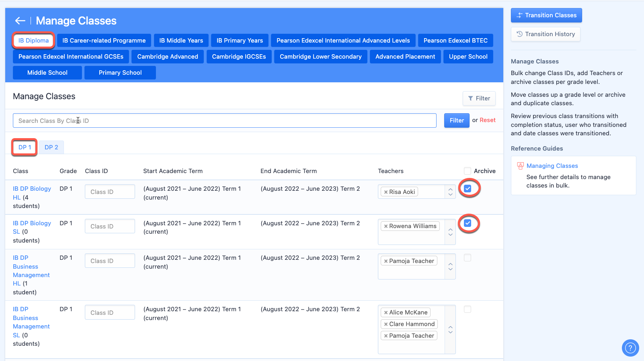Open IB DP Business Management SL link

[31, 322]
